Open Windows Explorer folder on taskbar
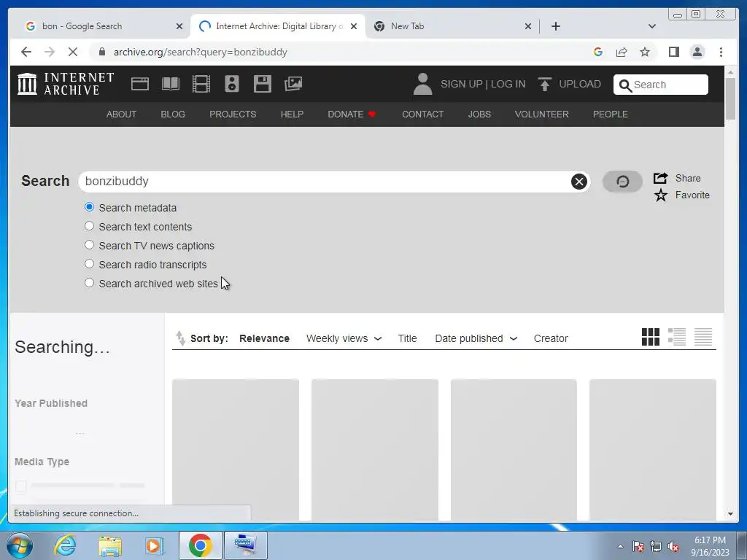This screenshot has height=560, width=747. (110, 546)
